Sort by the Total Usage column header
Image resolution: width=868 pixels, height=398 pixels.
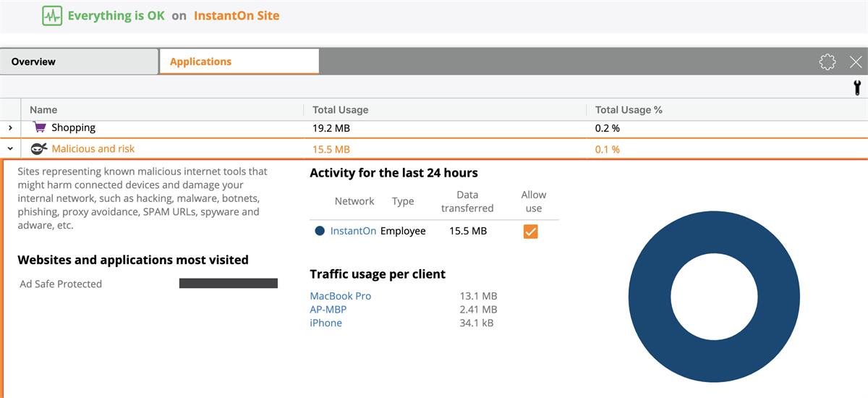coord(340,110)
